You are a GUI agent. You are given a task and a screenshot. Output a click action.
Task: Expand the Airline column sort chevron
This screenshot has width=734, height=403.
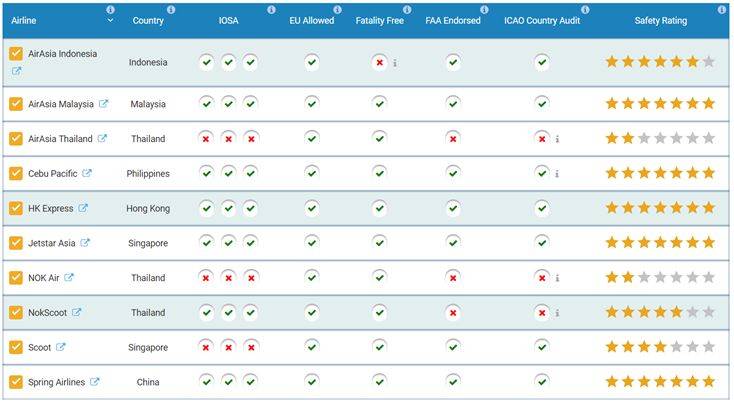point(110,21)
